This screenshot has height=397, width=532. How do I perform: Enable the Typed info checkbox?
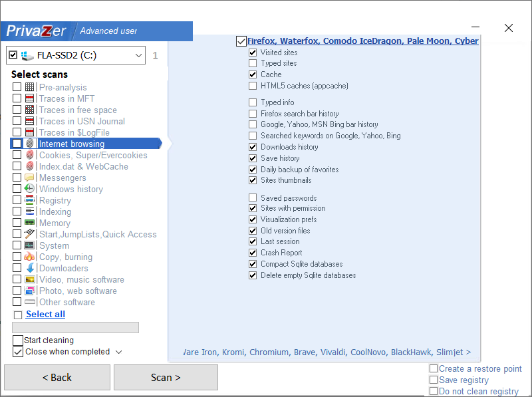pos(253,102)
